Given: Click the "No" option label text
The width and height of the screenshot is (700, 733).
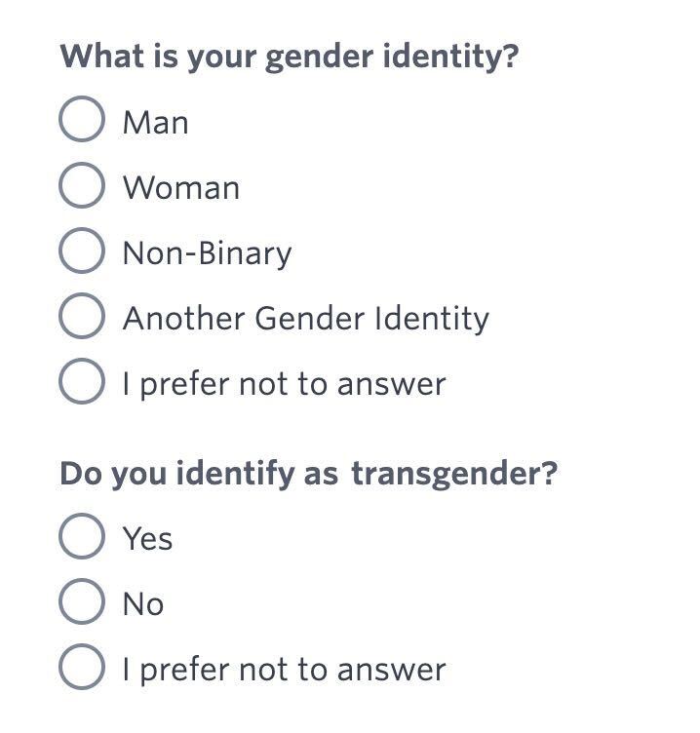Looking at the screenshot, I should 142,604.
